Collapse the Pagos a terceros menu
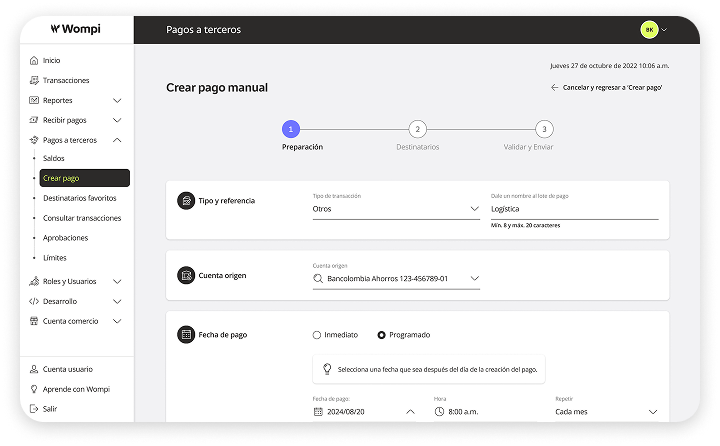720x446 pixels. tap(117, 140)
